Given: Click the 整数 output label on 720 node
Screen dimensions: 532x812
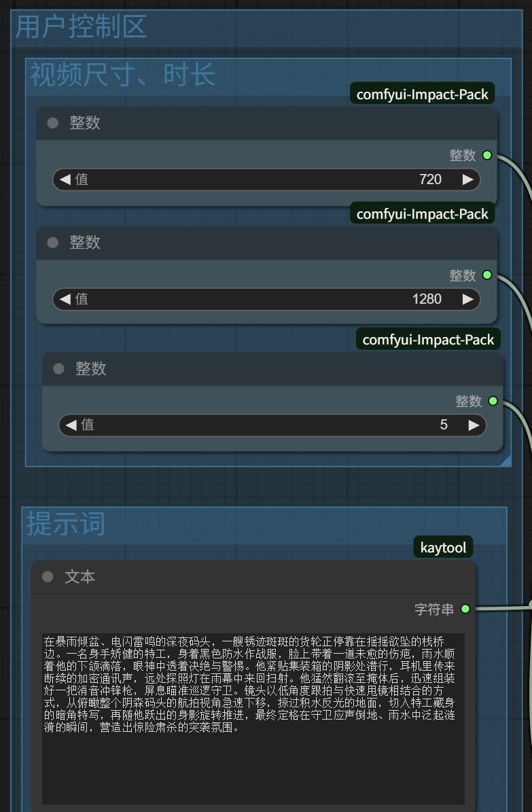Looking at the screenshot, I should click(x=463, y=156).
